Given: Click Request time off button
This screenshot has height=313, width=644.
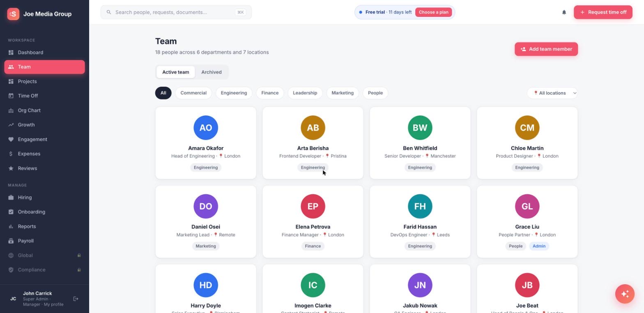Looking at the screenshot, I should (603, 12).
